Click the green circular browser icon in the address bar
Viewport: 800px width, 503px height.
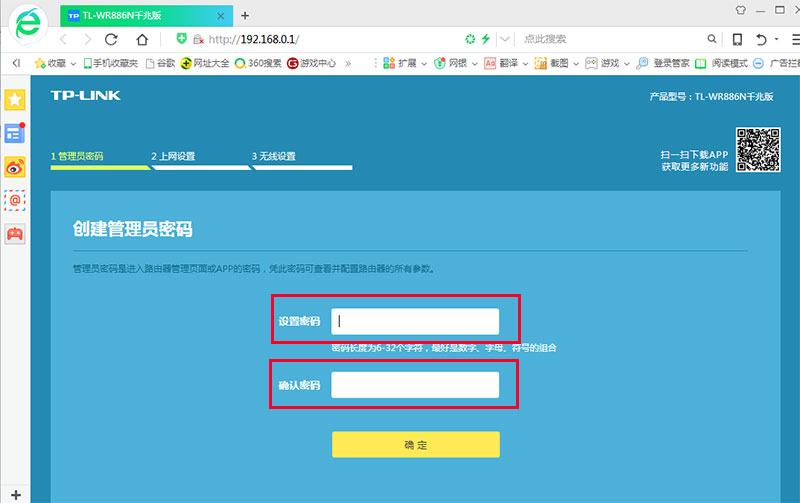(470, 39)
